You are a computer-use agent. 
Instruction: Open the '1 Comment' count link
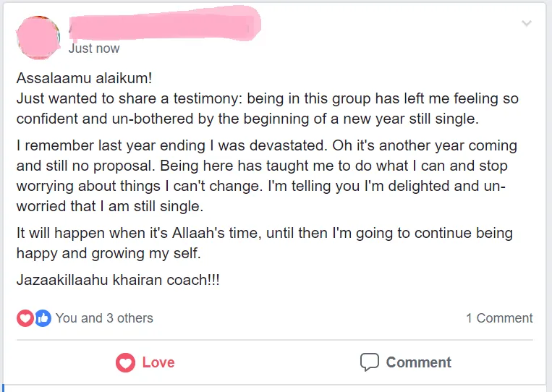(499, 318)
